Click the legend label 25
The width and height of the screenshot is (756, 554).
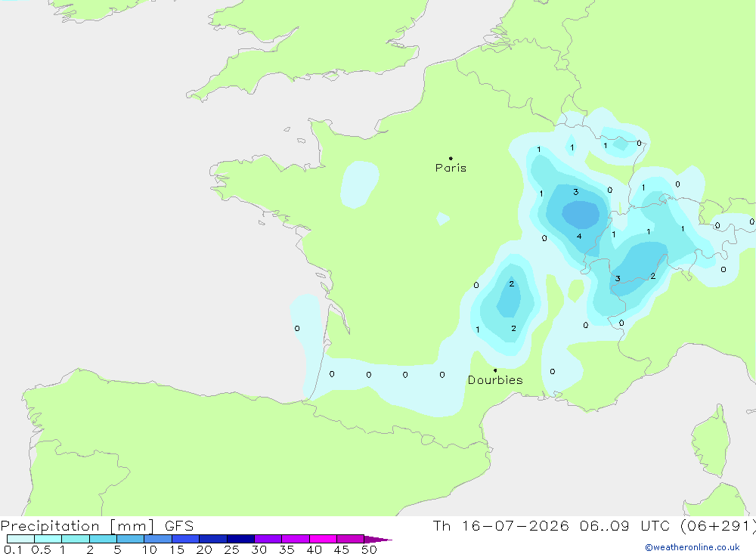232,549
